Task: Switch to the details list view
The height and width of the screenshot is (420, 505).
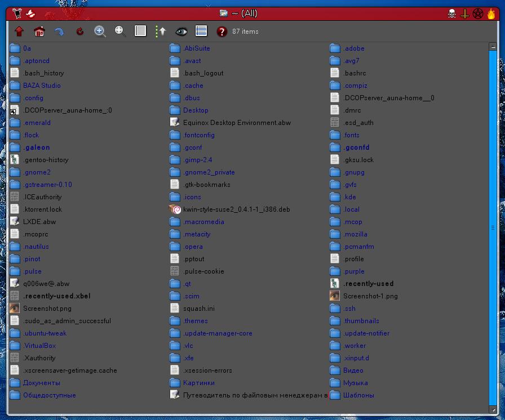Action: (140, 31)
